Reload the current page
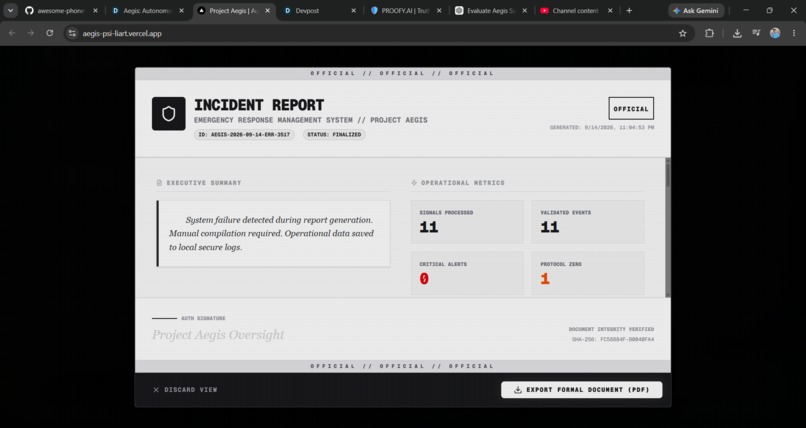 point(49,33)
